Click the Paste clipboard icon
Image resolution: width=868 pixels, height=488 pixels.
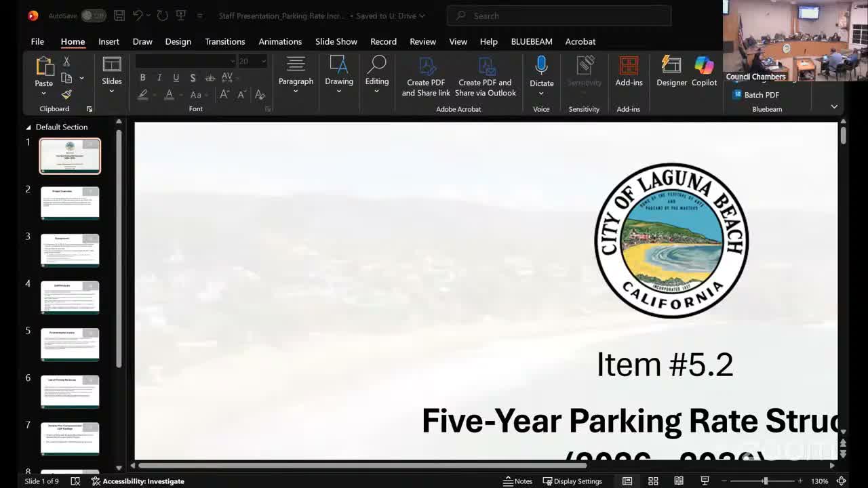pyautogui.click(x=44, y=66)
